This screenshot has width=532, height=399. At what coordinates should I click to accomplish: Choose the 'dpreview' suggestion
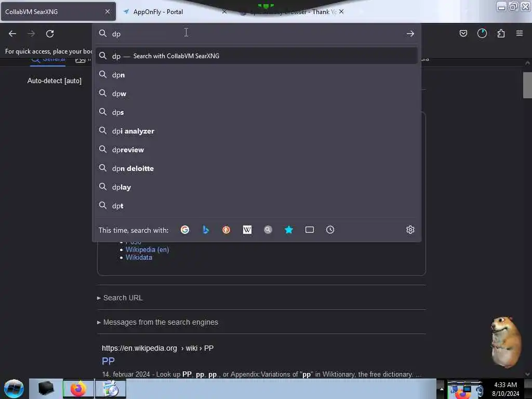(x=257, y=150)
